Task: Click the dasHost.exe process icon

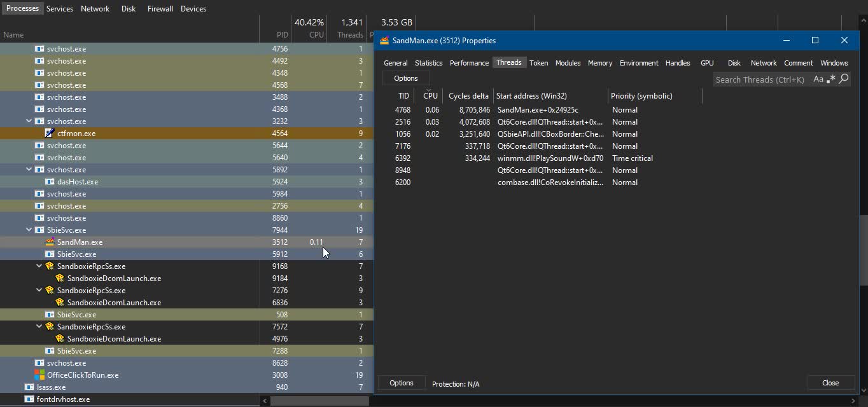Action: pos(50,182)
